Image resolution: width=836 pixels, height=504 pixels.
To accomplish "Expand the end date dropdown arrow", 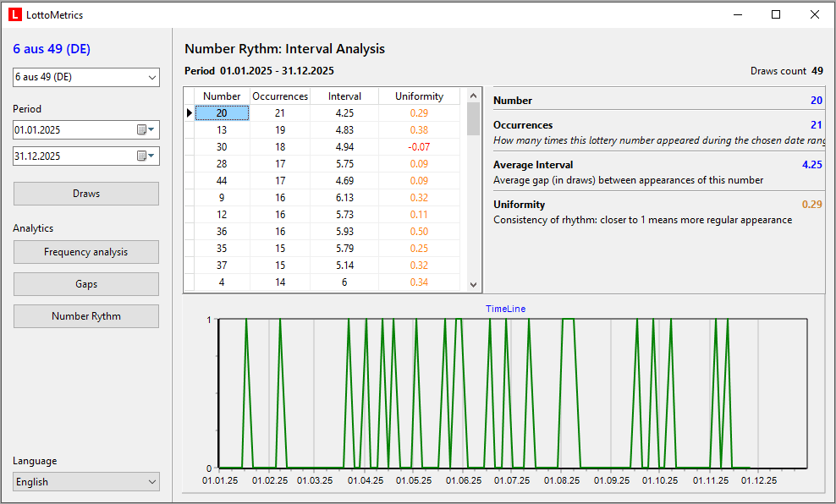I will coord(152,156).
